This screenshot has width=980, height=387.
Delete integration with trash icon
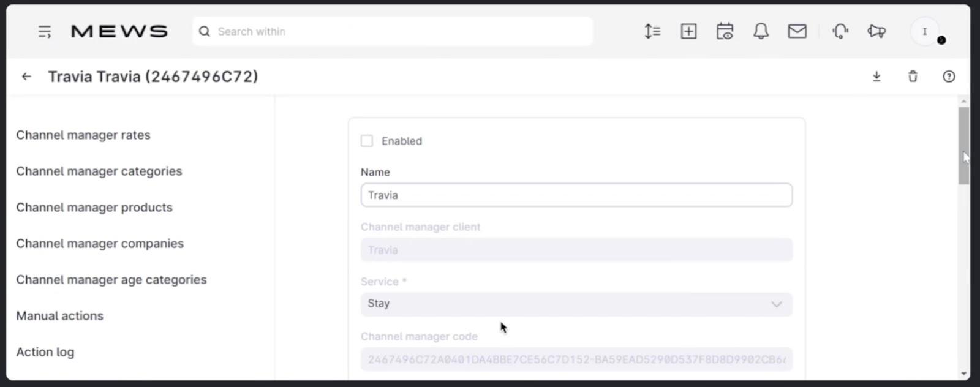tap(913, 77)
